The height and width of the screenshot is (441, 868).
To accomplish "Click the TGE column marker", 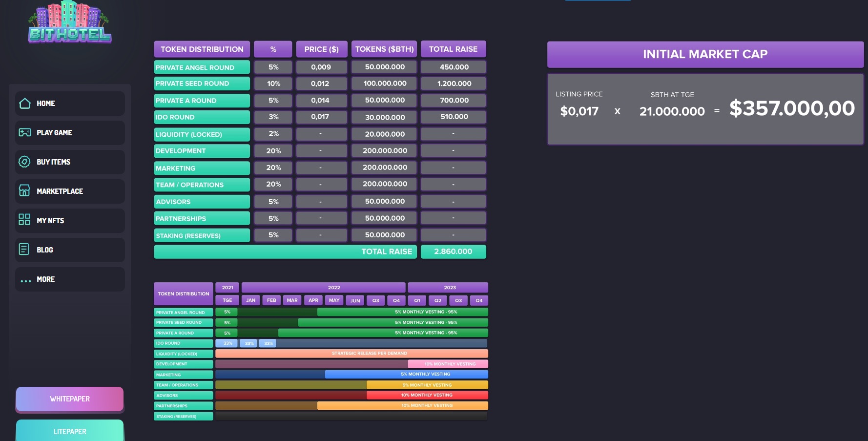I will pos(227,300).
